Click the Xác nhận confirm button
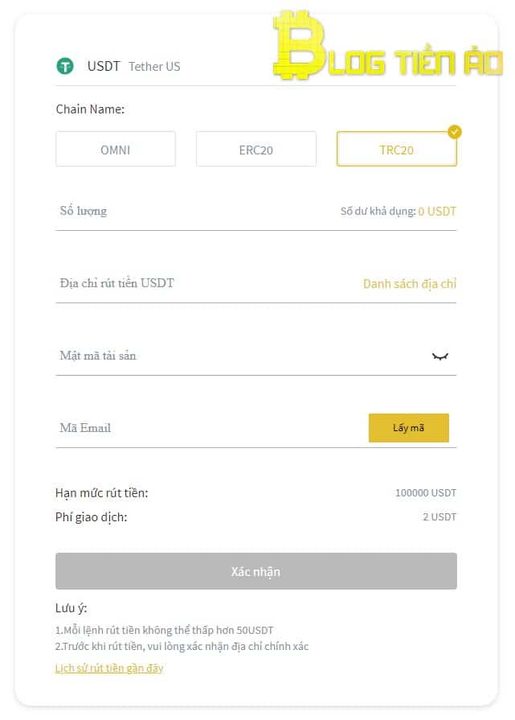Image resolution: width=515 pixels, height=720 pixels. click(256, 571)
